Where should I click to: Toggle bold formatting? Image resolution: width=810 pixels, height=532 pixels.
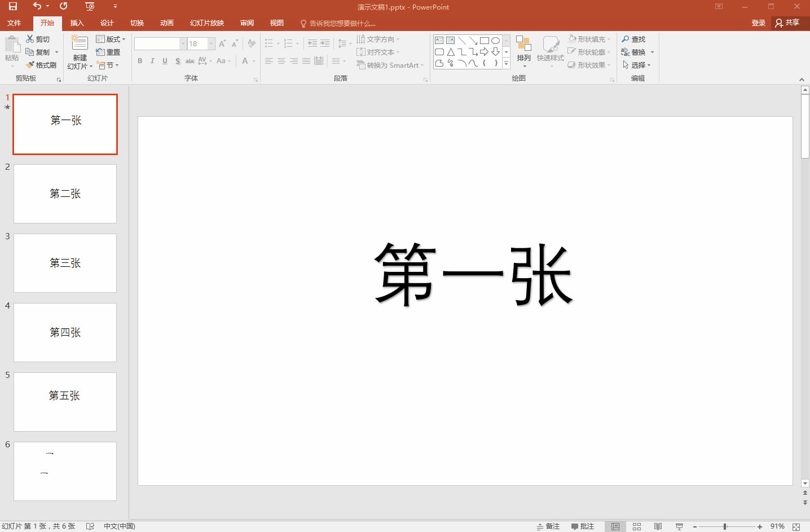coord(140,60)
